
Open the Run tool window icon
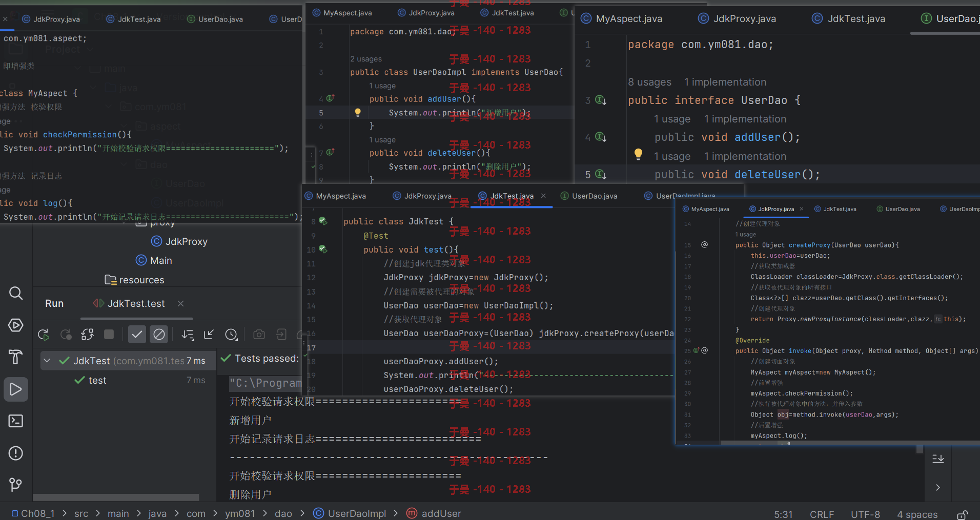coord(16,389)
